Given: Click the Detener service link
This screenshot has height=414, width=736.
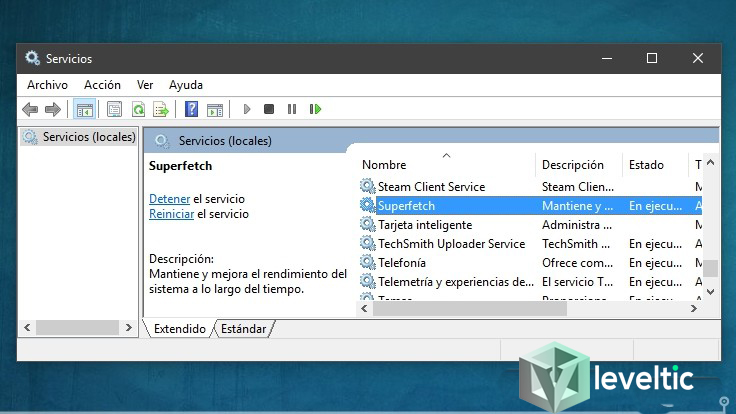Looking at the screenshot, I should click(169, 199).
